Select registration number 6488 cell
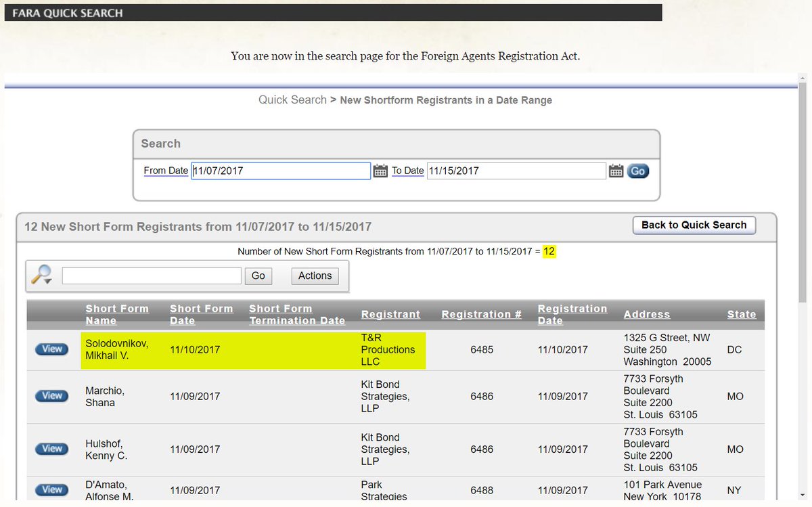Viewport: 812px width, 507px height. [x=482, y=490]
